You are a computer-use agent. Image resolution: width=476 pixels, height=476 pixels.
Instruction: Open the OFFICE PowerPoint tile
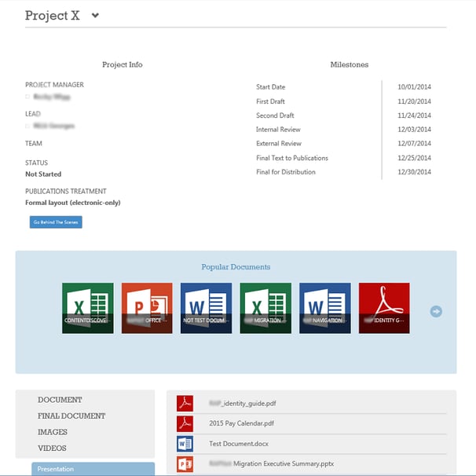pyautogui.click(x=147, y=308)
